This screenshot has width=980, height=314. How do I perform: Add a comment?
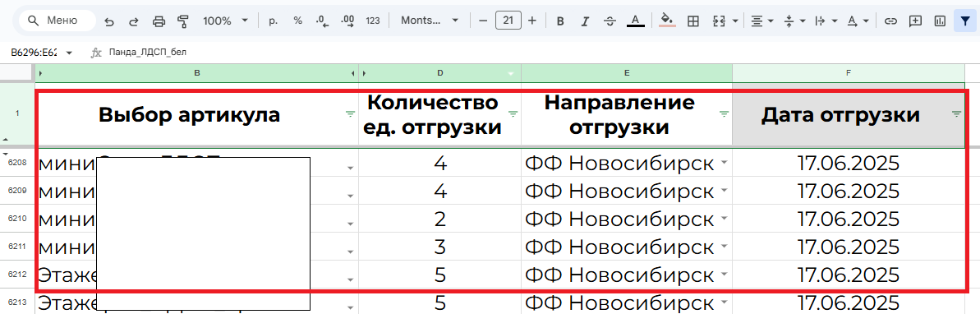(915, 21)
